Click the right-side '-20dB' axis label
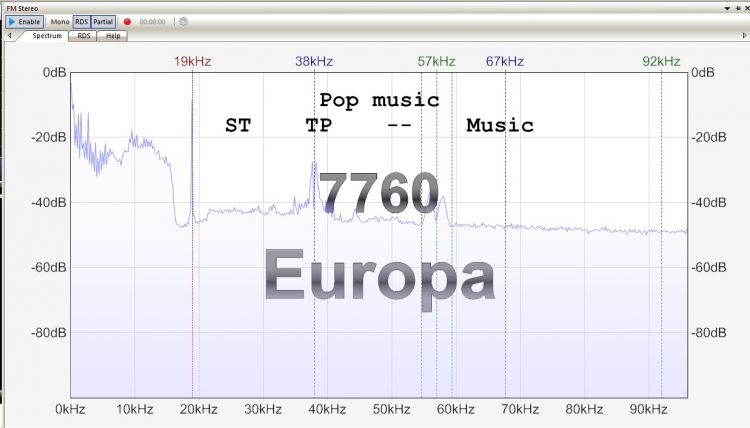Viewport: 750px width, 428px height. 708,137
